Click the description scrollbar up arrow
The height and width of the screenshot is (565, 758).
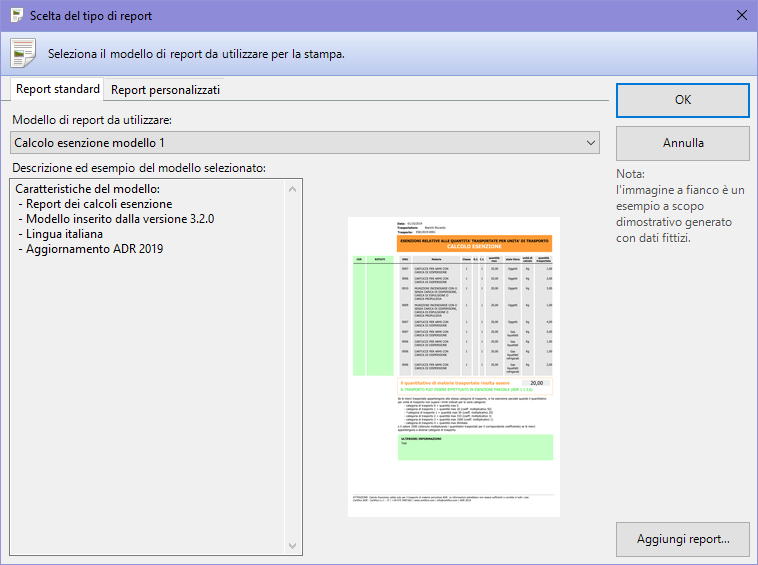[293, 188]
